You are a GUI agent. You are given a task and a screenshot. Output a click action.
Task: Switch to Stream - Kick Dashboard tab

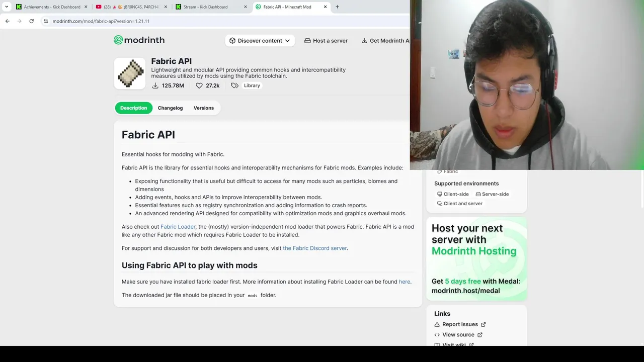(211, 7)
